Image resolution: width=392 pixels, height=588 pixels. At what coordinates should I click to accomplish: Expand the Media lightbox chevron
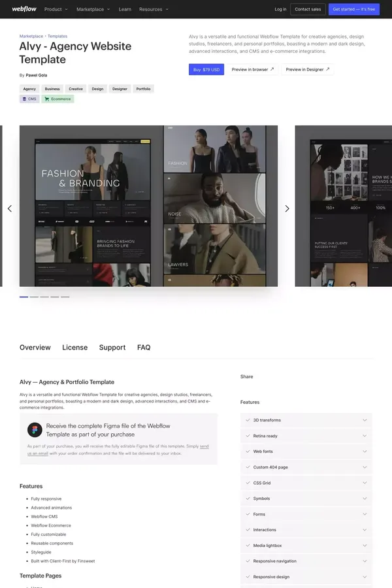[x=365, y=546]
